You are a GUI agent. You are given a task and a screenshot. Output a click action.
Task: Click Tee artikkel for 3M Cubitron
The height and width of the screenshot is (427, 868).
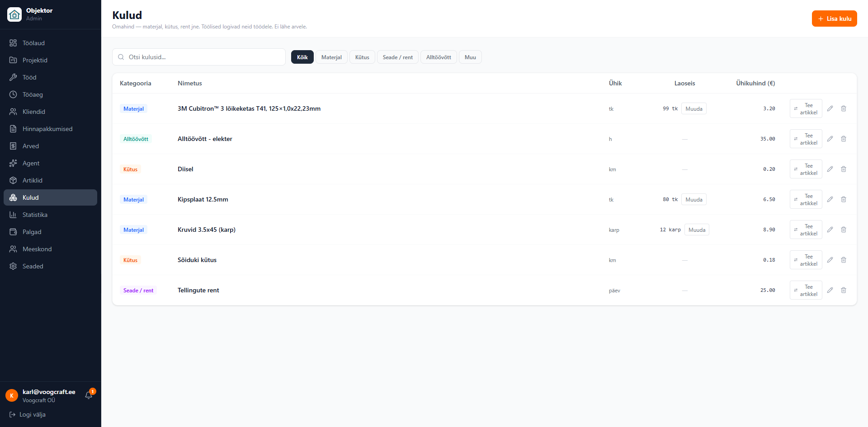coord(806,108)
